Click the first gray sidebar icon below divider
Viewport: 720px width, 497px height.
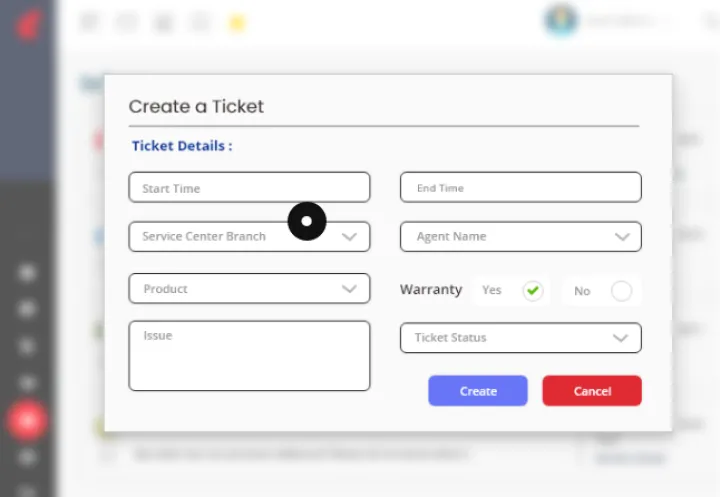click(27, 273)
